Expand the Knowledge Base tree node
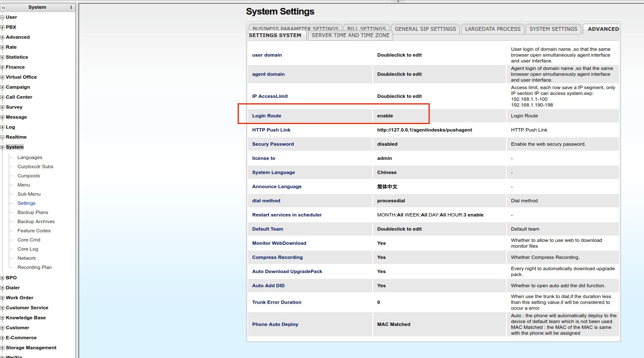This screenshot has width=644, height=358. tap(3, 318)
